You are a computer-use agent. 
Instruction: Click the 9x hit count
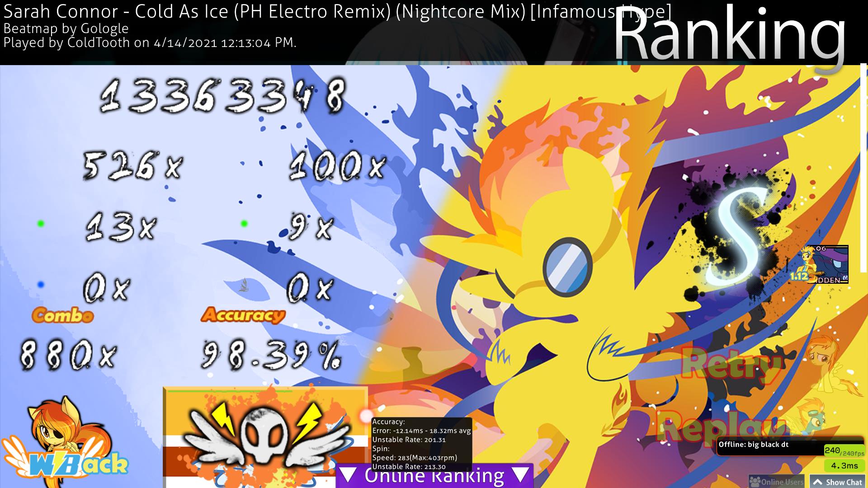311,227
